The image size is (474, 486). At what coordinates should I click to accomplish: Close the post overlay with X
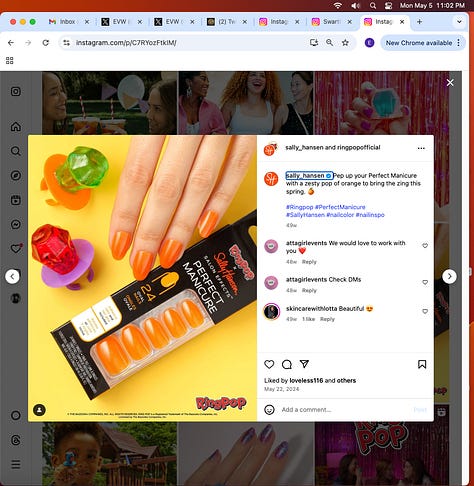[x=450, y=83]
